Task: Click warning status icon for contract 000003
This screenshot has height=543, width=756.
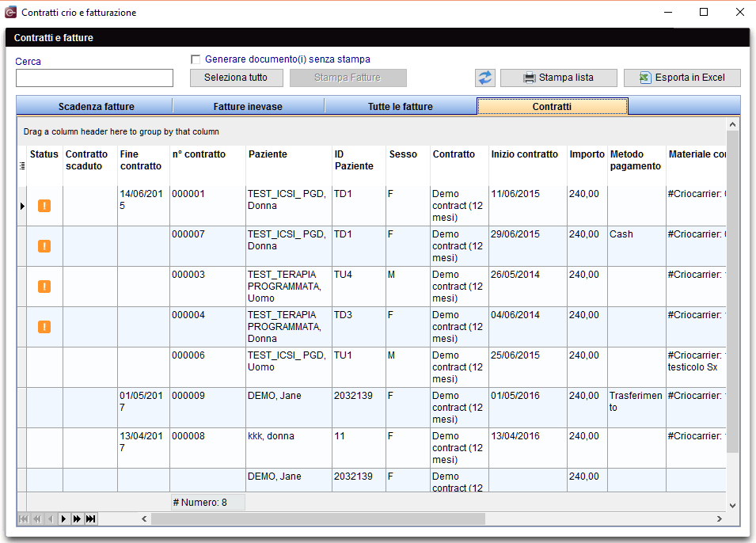Action: (44, 287)
